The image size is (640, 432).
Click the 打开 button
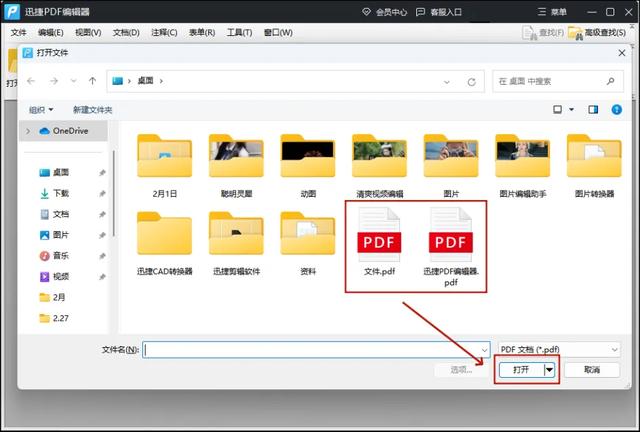[x=522, y=370]
